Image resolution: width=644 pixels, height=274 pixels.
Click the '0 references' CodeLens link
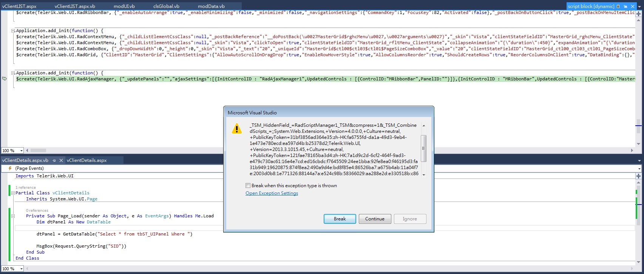click(x=37, y=210)
